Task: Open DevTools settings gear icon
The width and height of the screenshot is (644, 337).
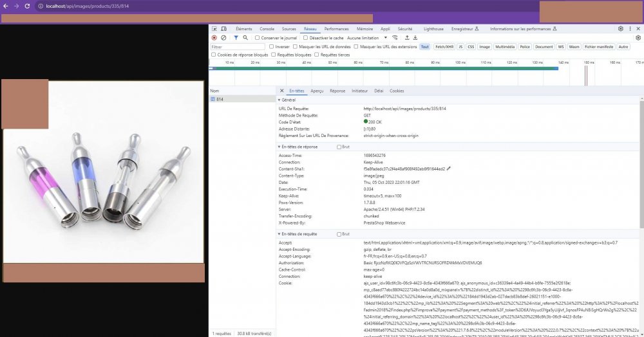Action: point(621,29)
